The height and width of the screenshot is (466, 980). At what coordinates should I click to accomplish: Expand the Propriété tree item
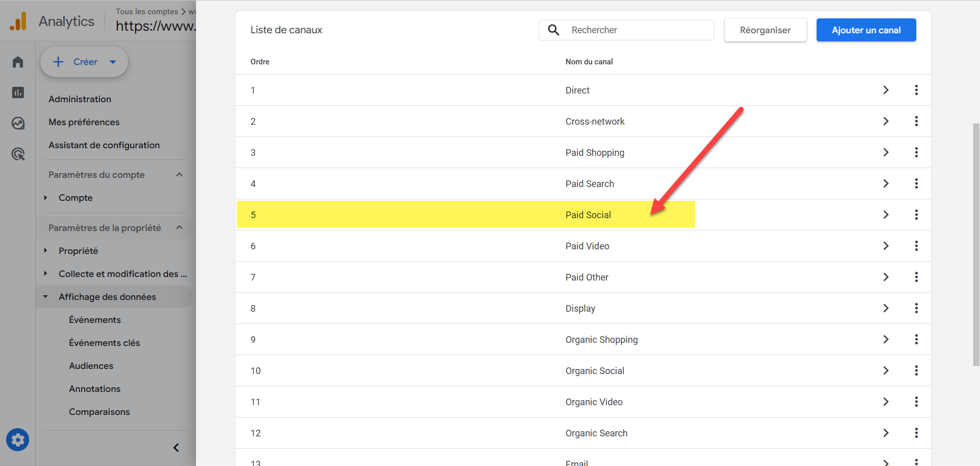(x=45, y=251)
